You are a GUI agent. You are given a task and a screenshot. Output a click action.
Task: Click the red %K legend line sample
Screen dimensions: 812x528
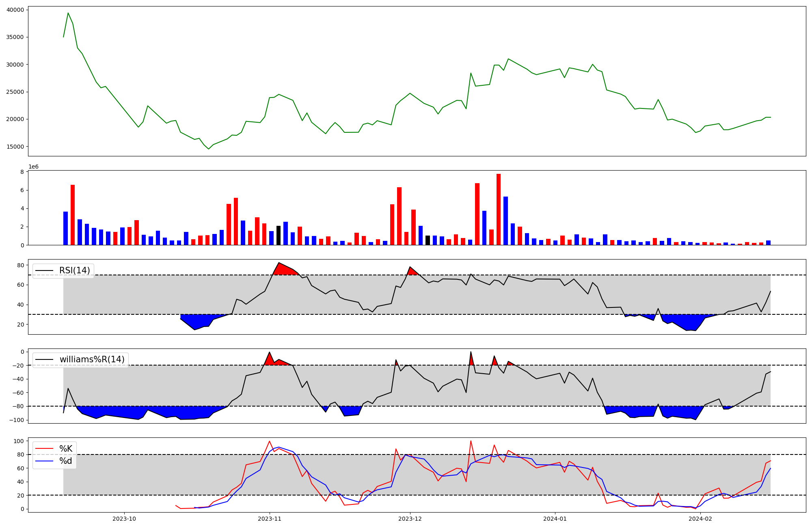(44, 448)
